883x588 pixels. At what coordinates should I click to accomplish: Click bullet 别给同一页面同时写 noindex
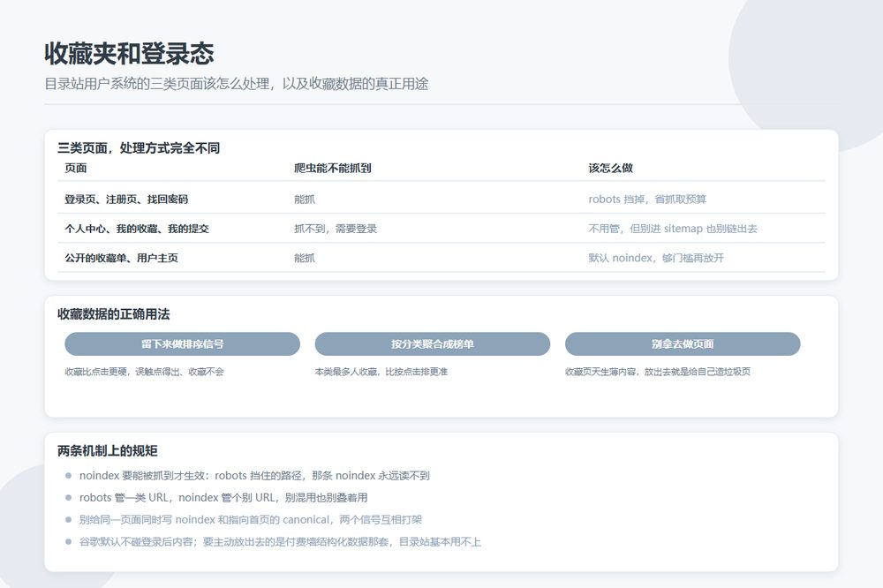[x=251, y=519]
